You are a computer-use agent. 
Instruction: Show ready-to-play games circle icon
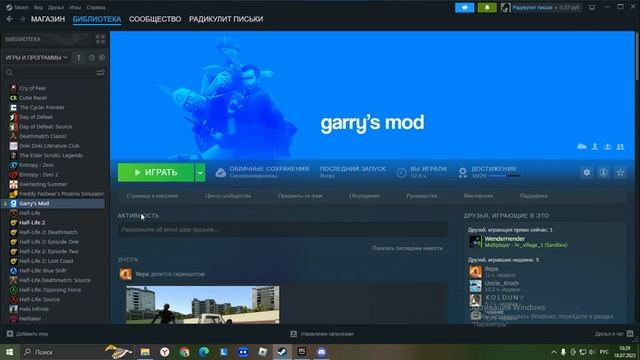[102, 58]
